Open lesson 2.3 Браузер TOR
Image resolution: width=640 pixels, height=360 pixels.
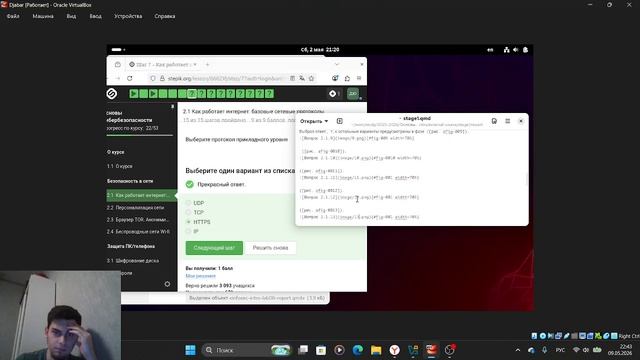point(138,220)
